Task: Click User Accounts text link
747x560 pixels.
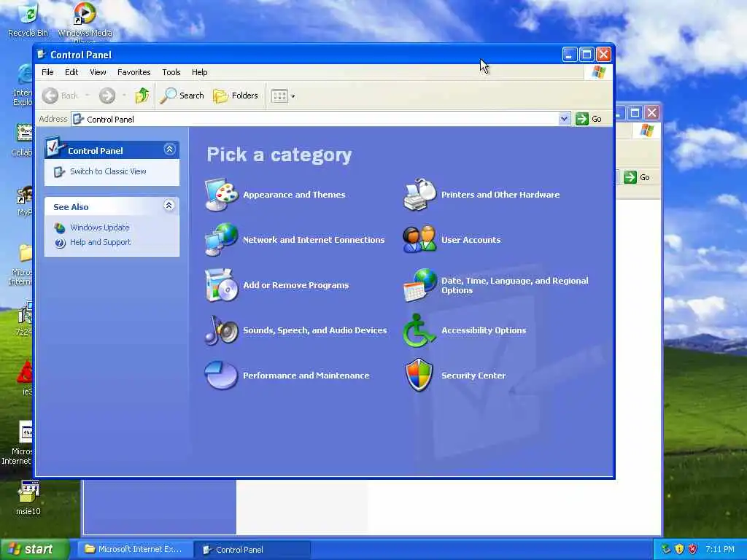Action: (471, 239)
